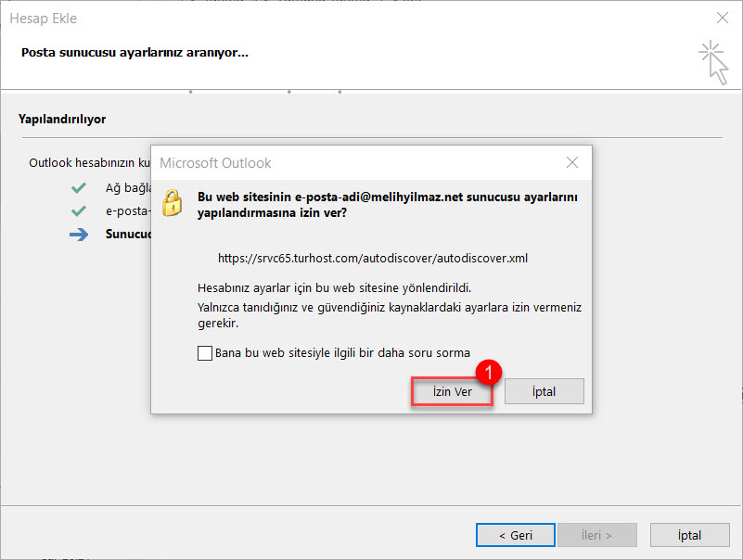Click the srvc65.turhost.com autodiscover URL
The height and width of the screenshot is (560, 743).
(x=373, y=259)
